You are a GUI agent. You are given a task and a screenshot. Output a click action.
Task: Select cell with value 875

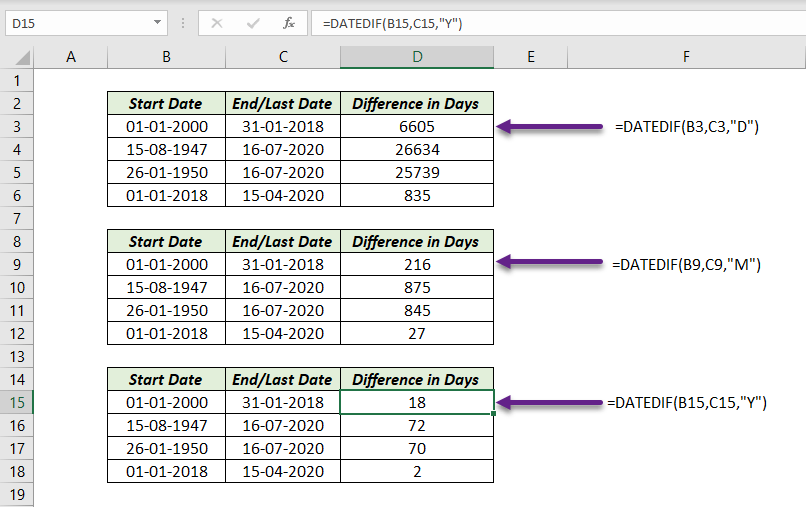click(x=417, y=287)
